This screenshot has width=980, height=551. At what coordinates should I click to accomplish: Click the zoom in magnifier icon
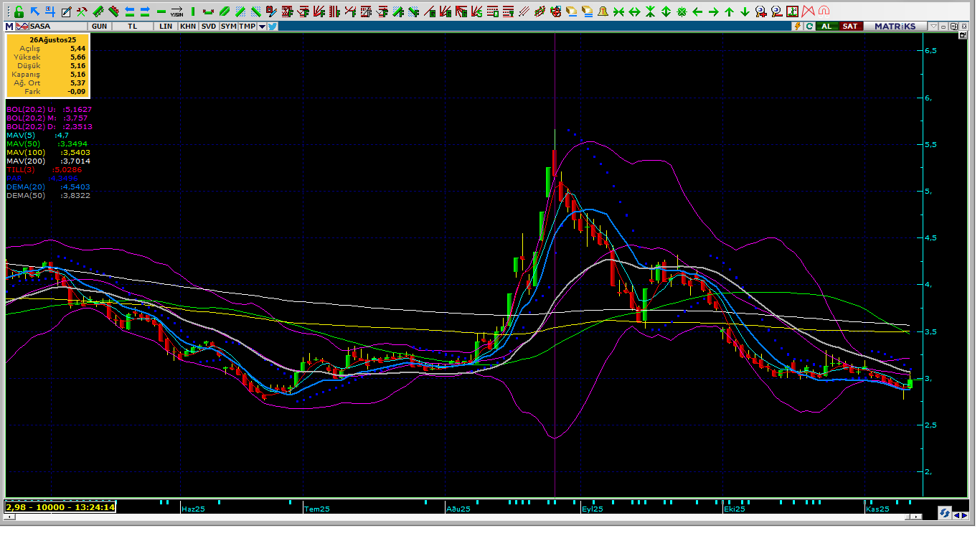pyautogui.click(x=760, y=11)
